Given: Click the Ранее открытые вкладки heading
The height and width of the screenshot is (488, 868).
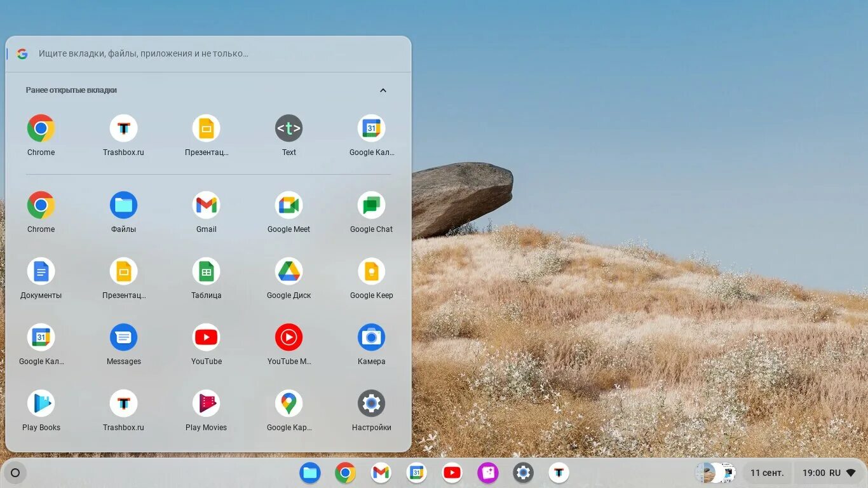Looking at the screenshot, I should [71, 90].
